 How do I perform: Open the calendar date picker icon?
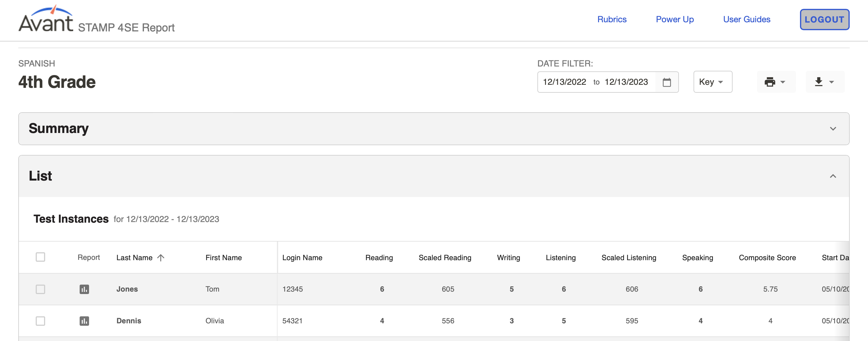(x=666, y=82)
